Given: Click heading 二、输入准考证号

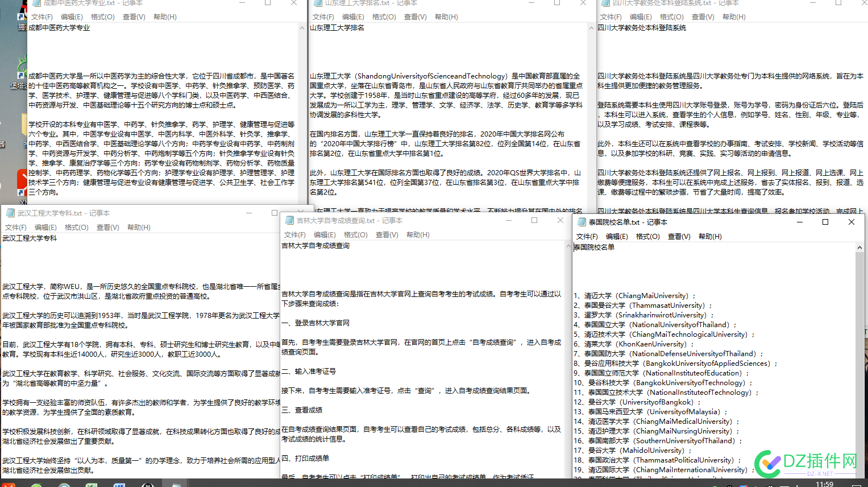Looking at the screenshot, I should pos(309,372).
